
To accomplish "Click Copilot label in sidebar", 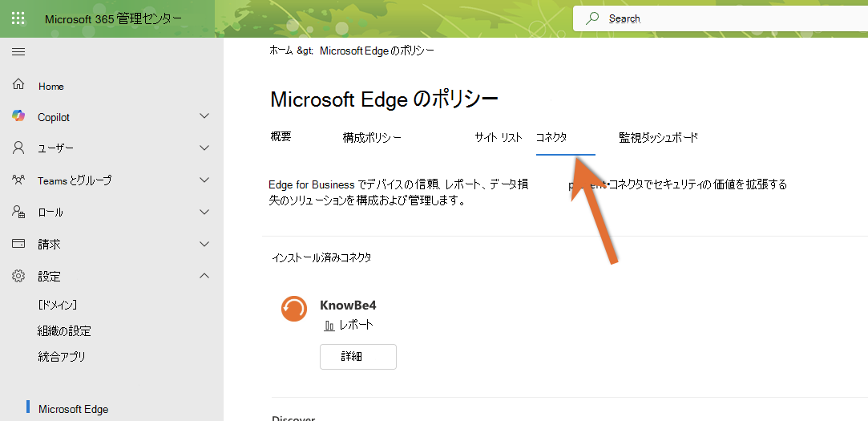I will 54,117.
